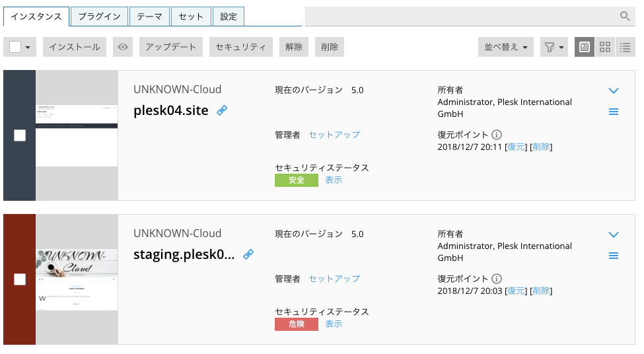The image size is (644, 354).
Task: Toggle the eye visibility toolbar button
Action: (123, 47)
